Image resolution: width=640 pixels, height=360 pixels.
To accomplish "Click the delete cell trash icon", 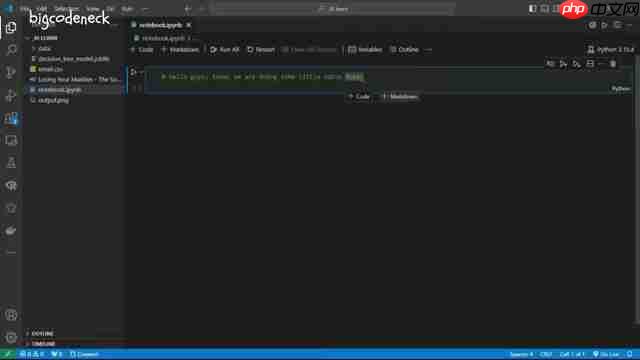I will [613, 64].
